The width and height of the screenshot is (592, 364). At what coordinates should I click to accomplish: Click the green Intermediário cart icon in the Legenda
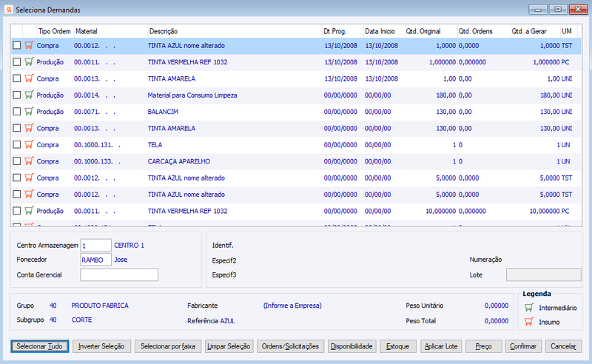coord(529,308)
